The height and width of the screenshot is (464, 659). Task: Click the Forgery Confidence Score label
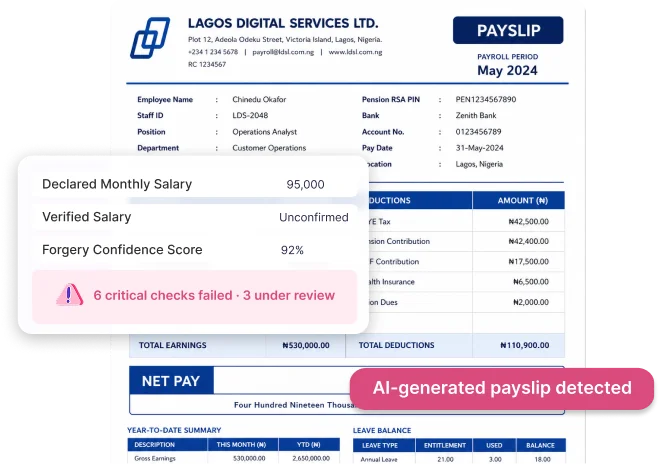pyautogui.click(x=122, y=250)
